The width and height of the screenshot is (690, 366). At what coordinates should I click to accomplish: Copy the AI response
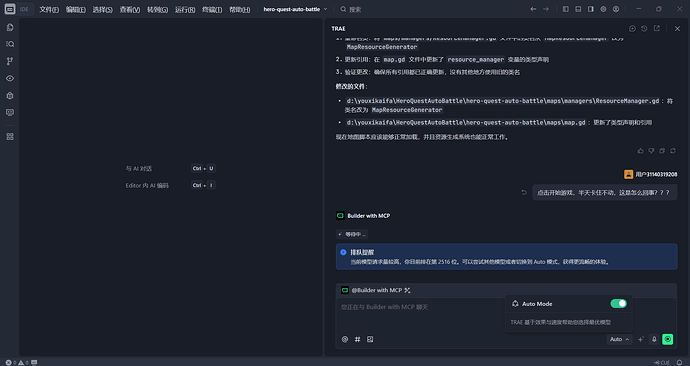[662, 151]
